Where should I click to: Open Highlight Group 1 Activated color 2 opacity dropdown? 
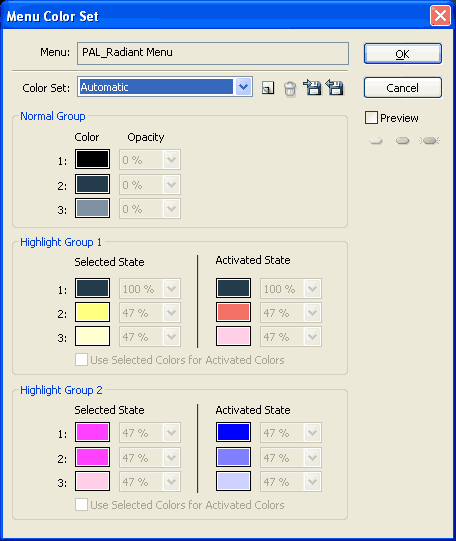(291, 313)
